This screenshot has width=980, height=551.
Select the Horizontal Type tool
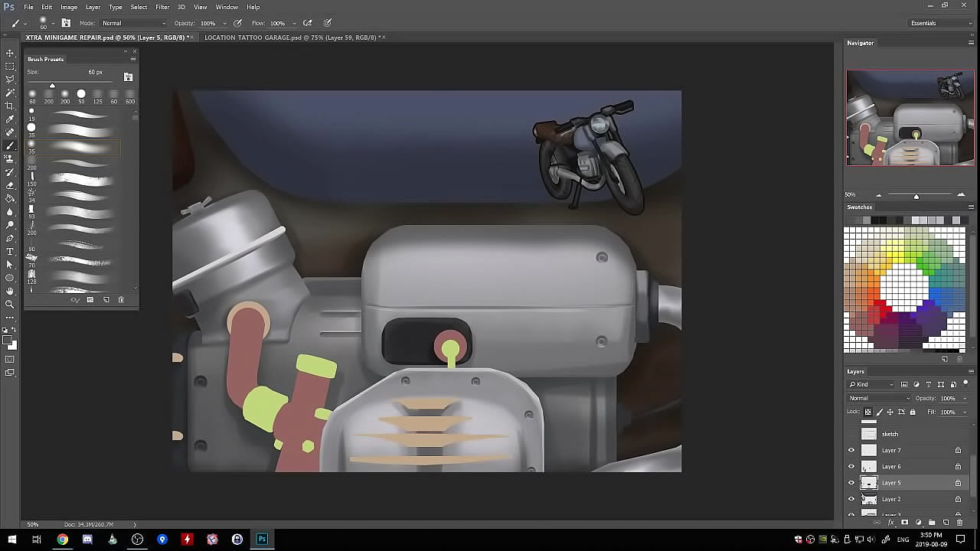click(10, 251)
